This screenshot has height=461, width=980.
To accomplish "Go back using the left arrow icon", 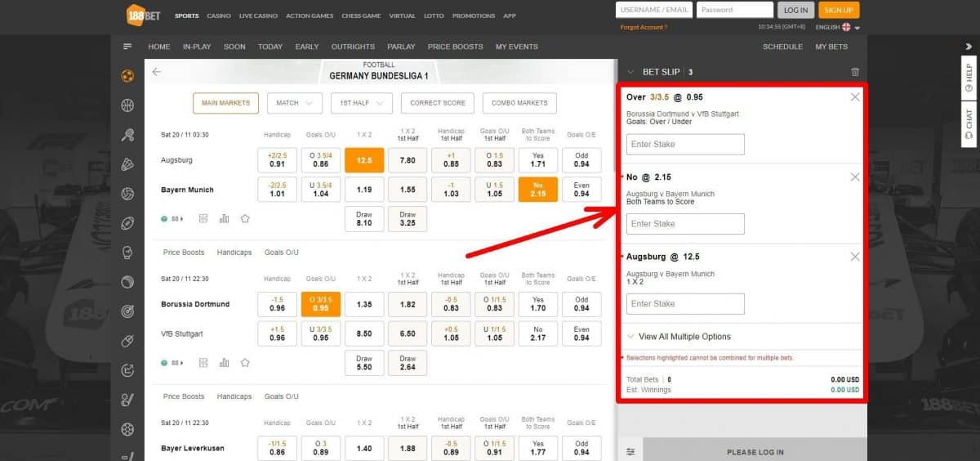I will click(157, 72).
